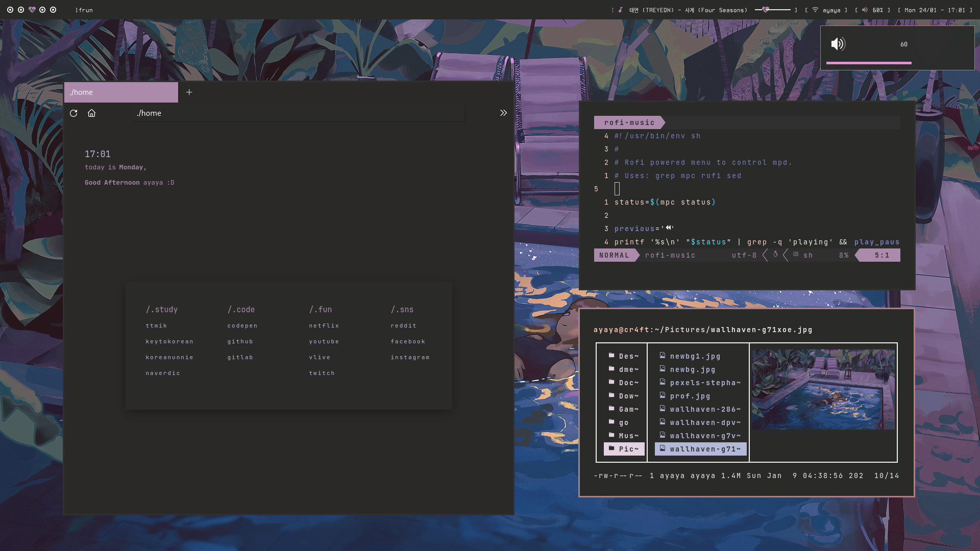Open the github link

tap(240, 341)
